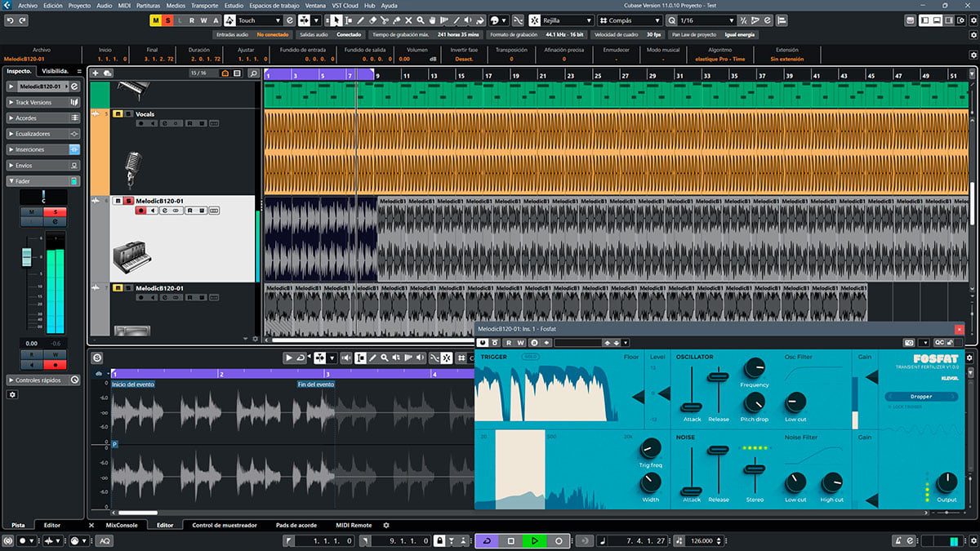Toggle the red global Solo S button in toolbar
The height and width of the screenshot is (551, 980).
pyautogui.click(x=168, y=20)
